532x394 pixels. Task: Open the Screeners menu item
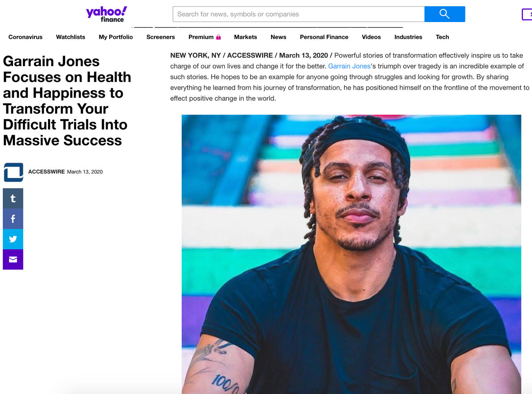(160, 37)
